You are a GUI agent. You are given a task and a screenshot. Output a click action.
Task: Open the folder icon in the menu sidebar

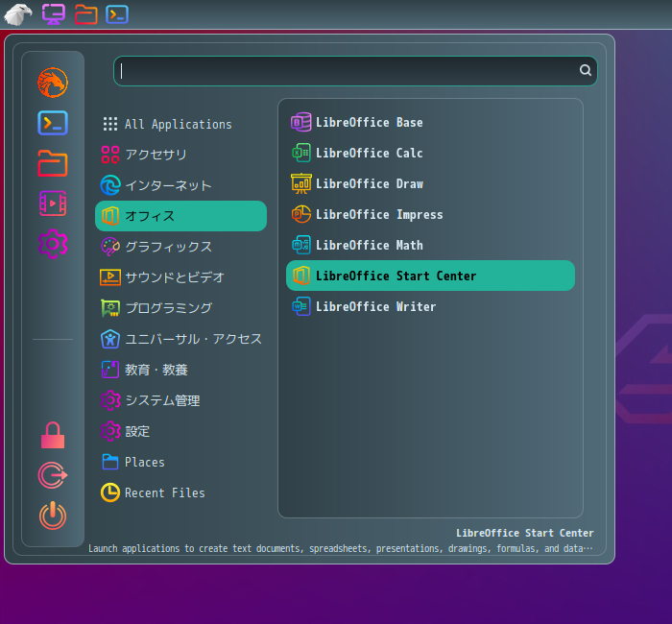click(53, 163)
